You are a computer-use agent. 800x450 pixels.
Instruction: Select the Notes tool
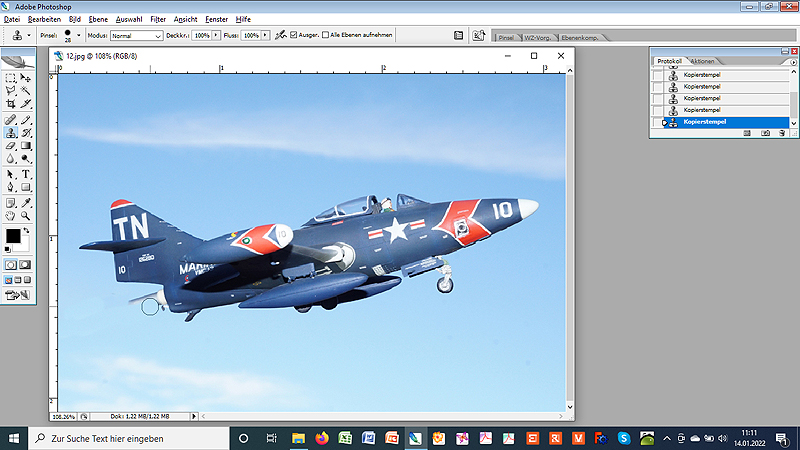point(11,203)
